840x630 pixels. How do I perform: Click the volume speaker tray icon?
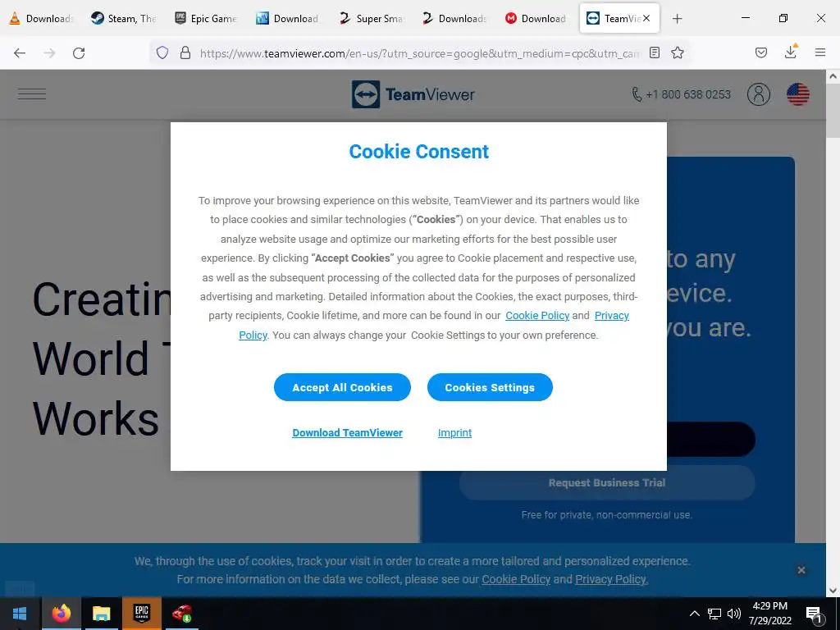(x=734, y=614)
